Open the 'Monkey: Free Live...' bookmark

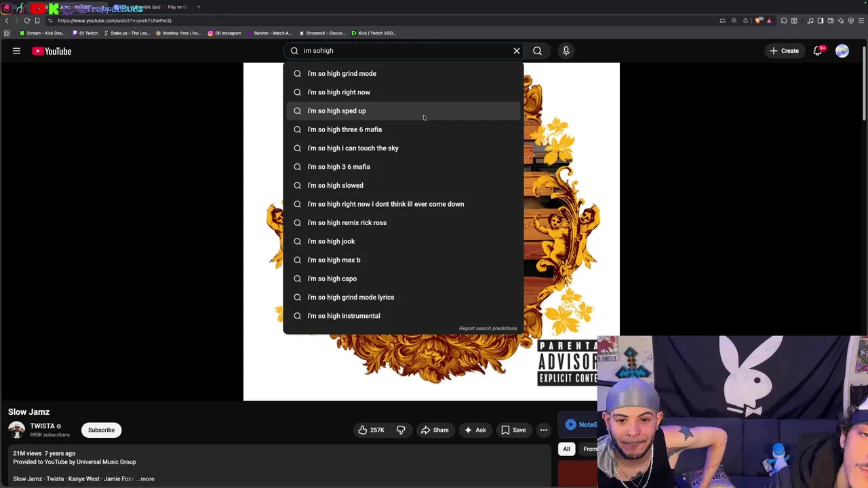179,33
